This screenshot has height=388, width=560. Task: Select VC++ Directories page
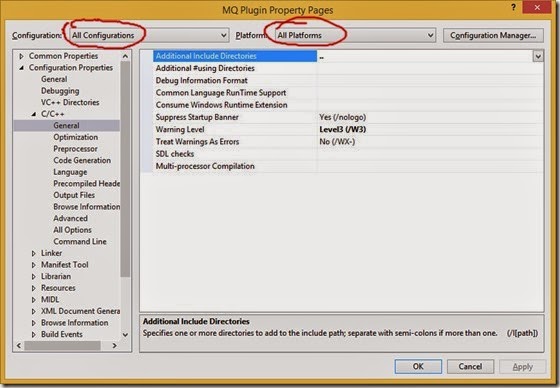[x=70, y=102]
